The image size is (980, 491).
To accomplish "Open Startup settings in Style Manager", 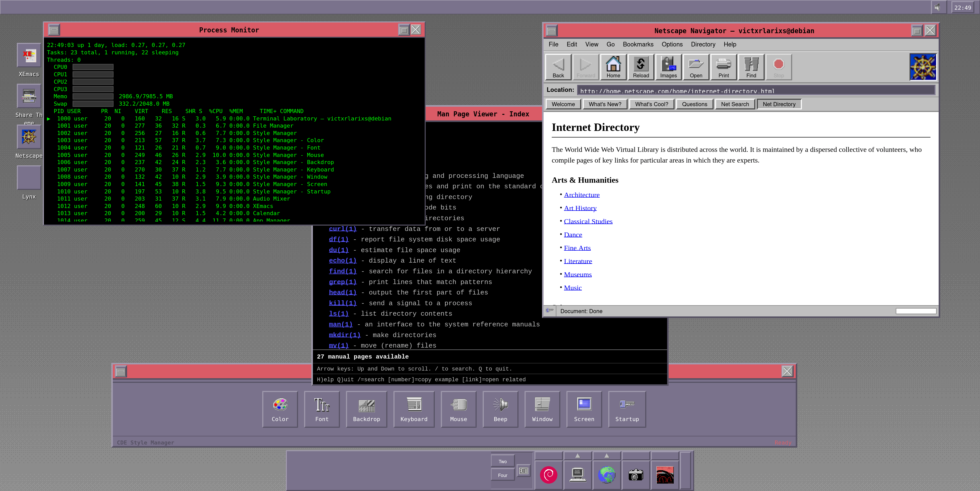I will pyautogui.click(x=627, y=409).
